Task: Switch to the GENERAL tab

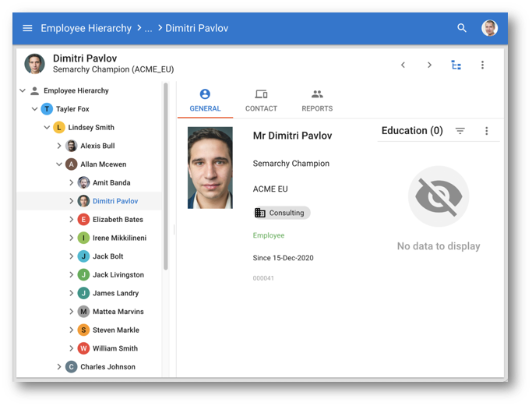Action: tap(205, 101)
